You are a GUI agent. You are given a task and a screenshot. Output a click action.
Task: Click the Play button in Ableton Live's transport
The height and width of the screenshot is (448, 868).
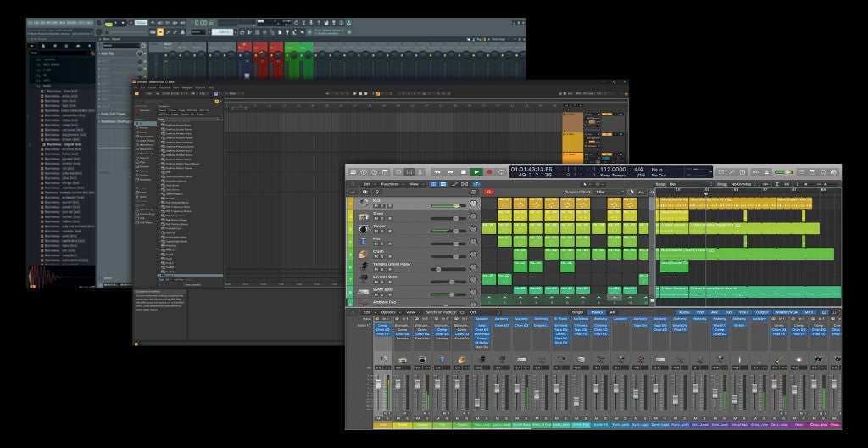[355, 93]
